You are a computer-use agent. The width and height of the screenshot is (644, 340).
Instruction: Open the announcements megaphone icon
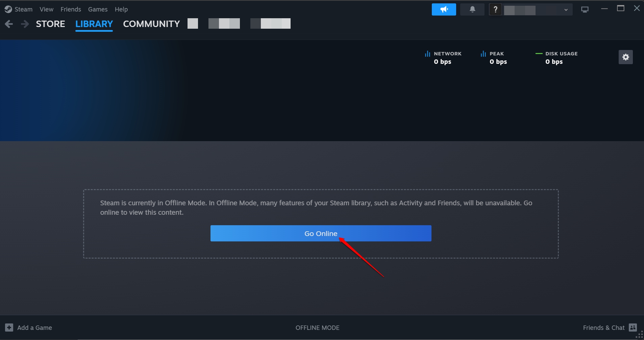[x=444, y=9]
